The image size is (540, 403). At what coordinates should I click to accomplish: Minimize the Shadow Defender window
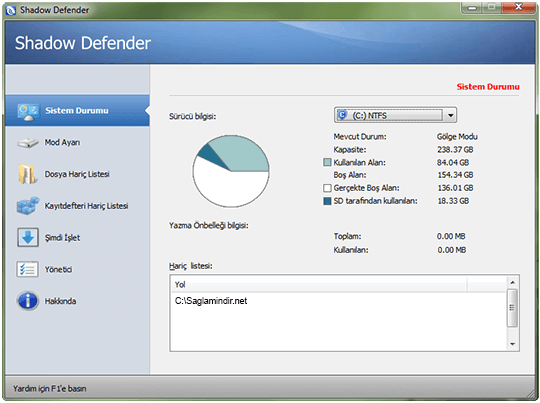472,8
